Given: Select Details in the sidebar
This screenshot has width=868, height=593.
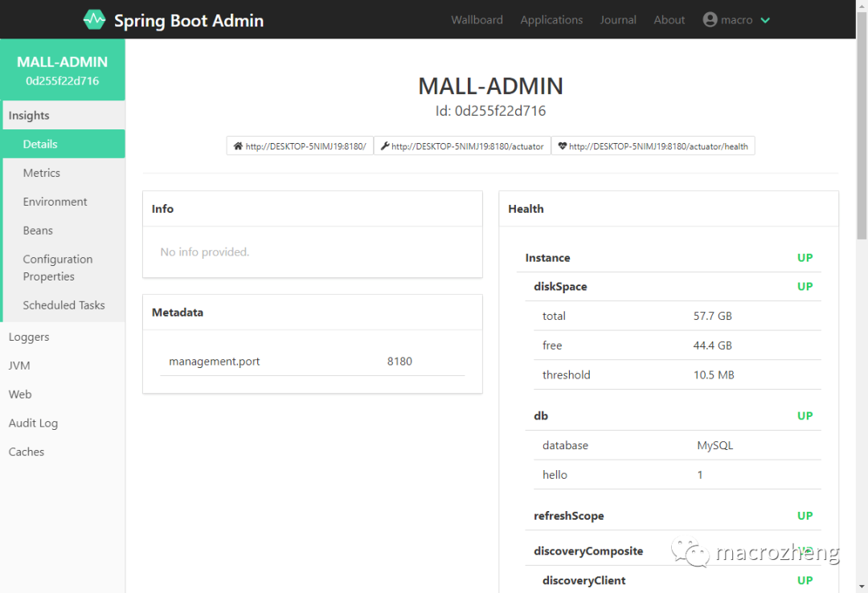Looking at the screenshot, I should 63,144.
